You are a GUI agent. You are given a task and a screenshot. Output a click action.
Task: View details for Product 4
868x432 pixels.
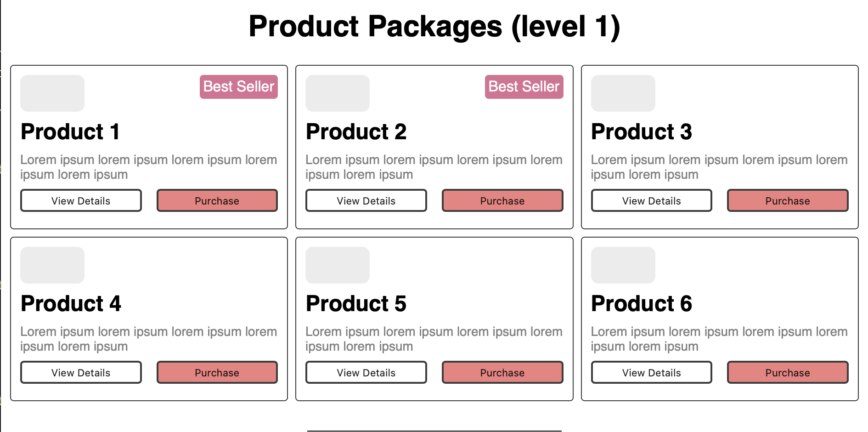pyautogui.click(x=81, y=373)
